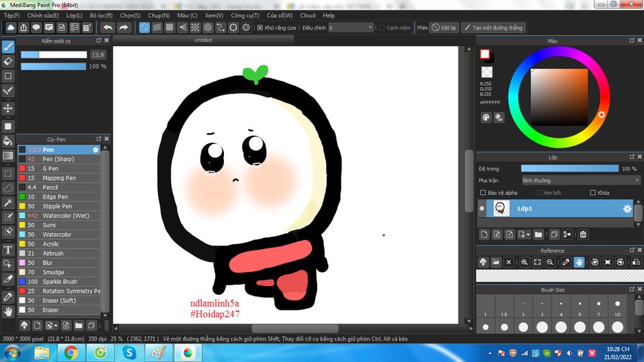Screen dimensions: 644x362
Task: Add a layer folder in the layer panel
Action: click(538, 234)
